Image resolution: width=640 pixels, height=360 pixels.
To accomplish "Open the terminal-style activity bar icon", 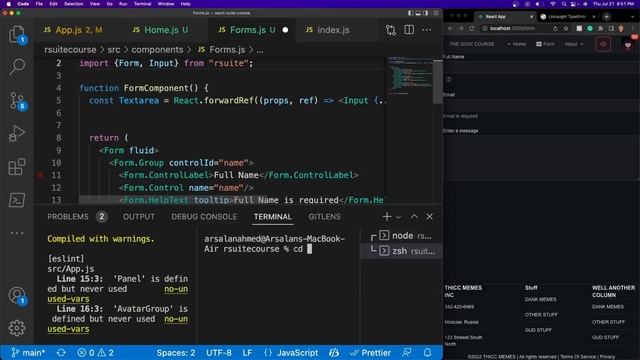I will coord(17,200).
